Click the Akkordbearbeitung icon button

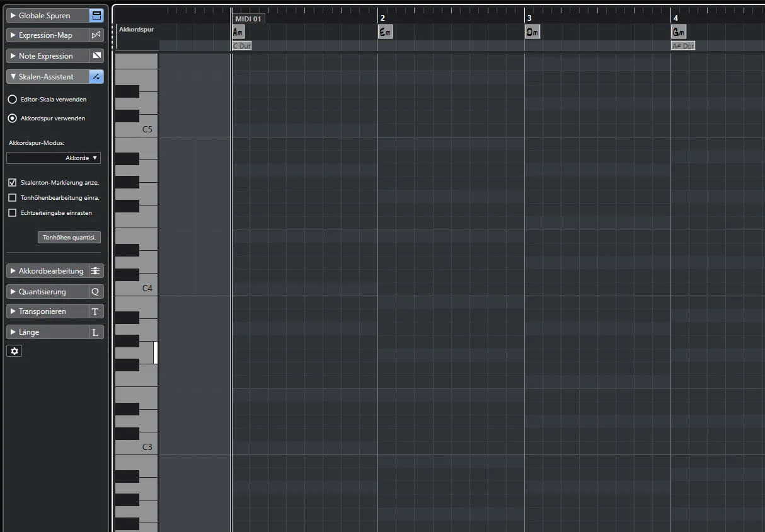tap(96, 271)
